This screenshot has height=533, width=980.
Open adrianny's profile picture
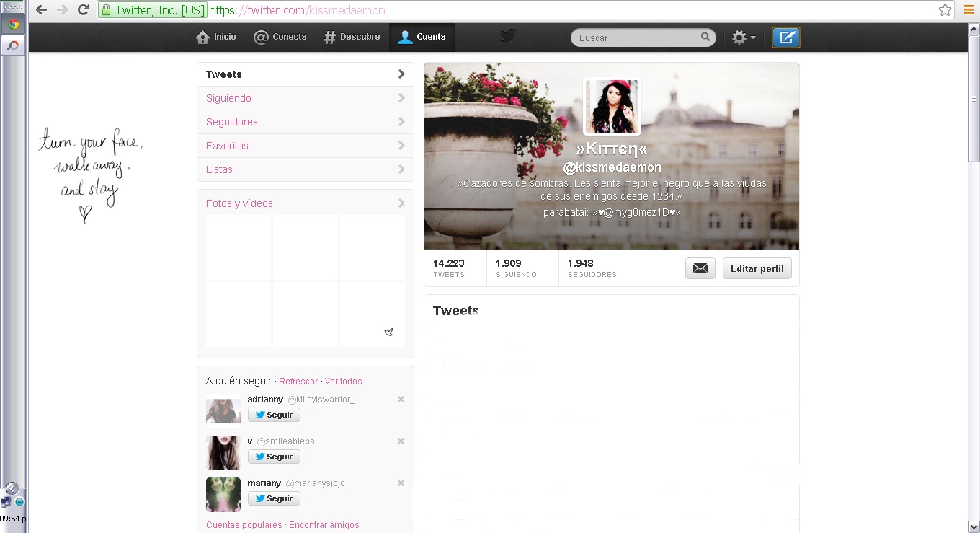click(x=223, y=411)
